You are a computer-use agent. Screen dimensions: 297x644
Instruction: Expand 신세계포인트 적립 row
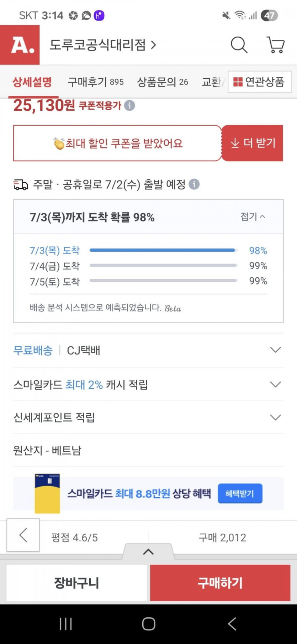pyautogui.click(x=275, y=417)
